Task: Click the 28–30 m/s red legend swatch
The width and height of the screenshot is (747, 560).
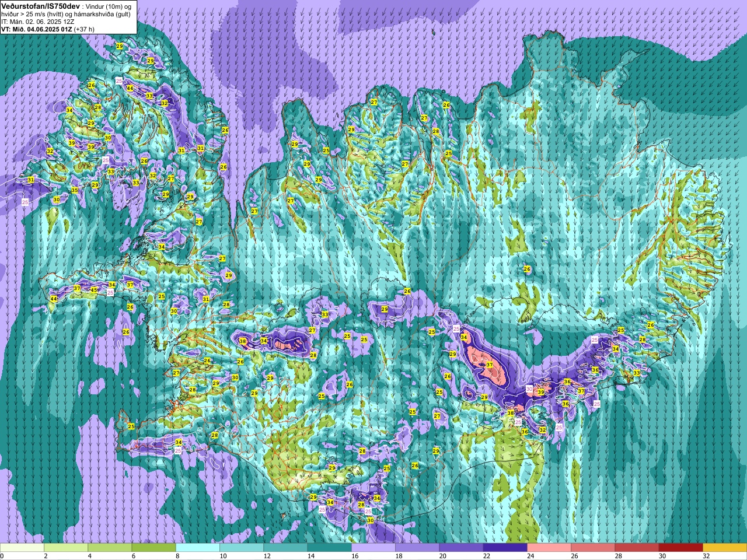Action: tap(637, 548)
